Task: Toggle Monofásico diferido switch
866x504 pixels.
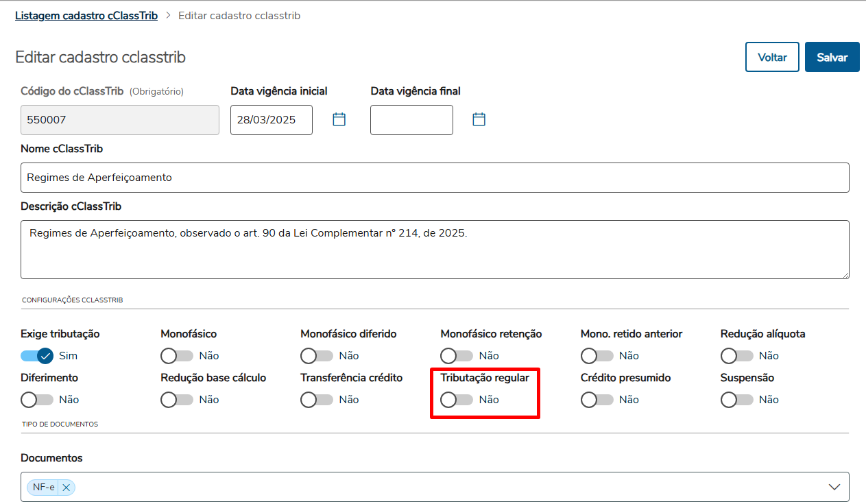Action: tap(317, 356)
